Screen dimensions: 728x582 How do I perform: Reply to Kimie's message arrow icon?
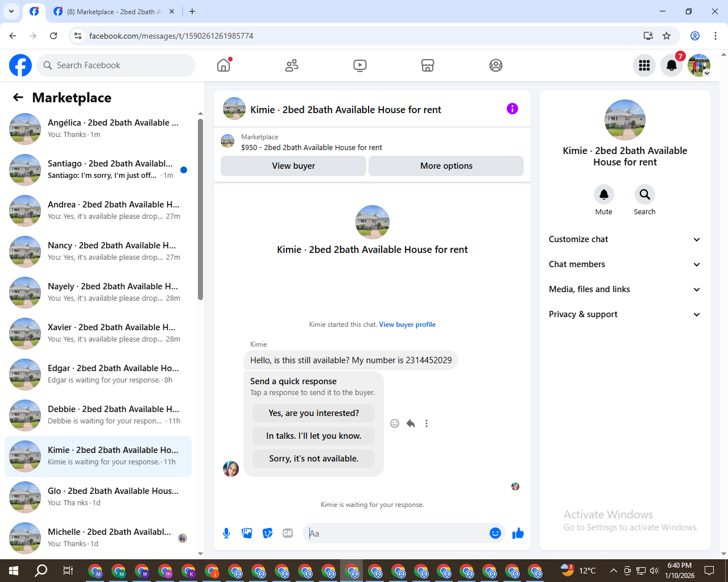411,423
